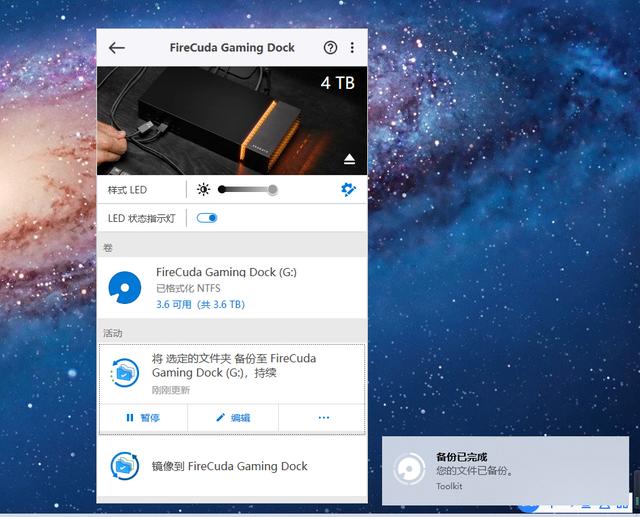Click the mirror activity sync icon
Viewport: 640px width, 517px height.
point(125,466)
